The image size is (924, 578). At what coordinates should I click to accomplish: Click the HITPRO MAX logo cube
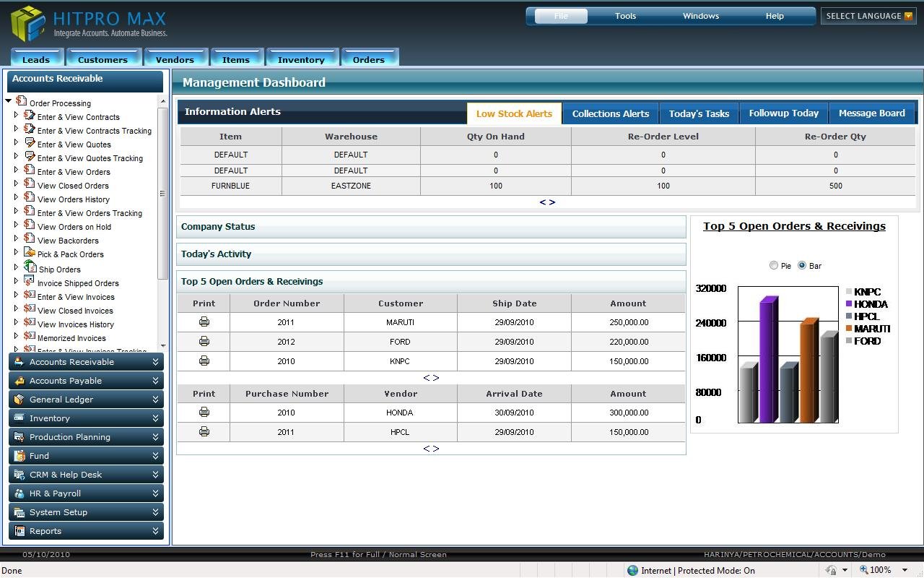[27, 23]
